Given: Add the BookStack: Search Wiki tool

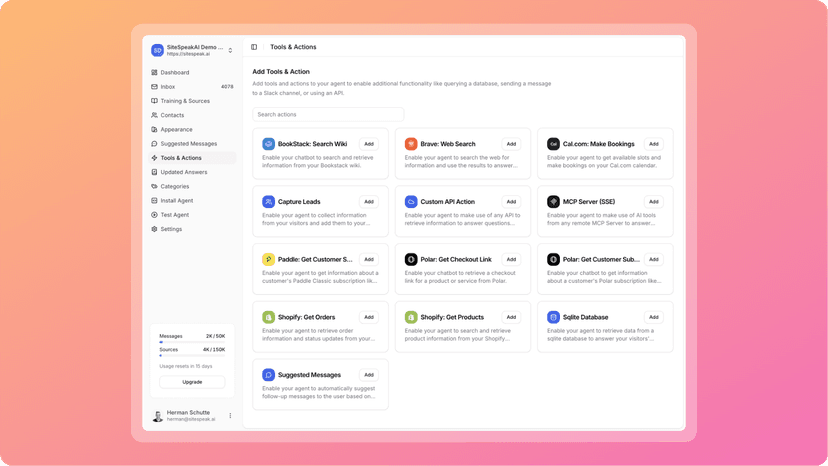Looking at the screenshot, I should (369, 144).
